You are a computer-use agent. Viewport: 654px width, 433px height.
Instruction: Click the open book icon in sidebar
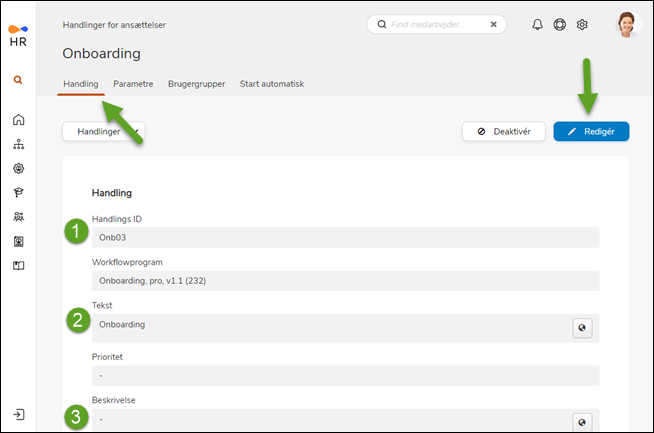[x=18, y=265]
